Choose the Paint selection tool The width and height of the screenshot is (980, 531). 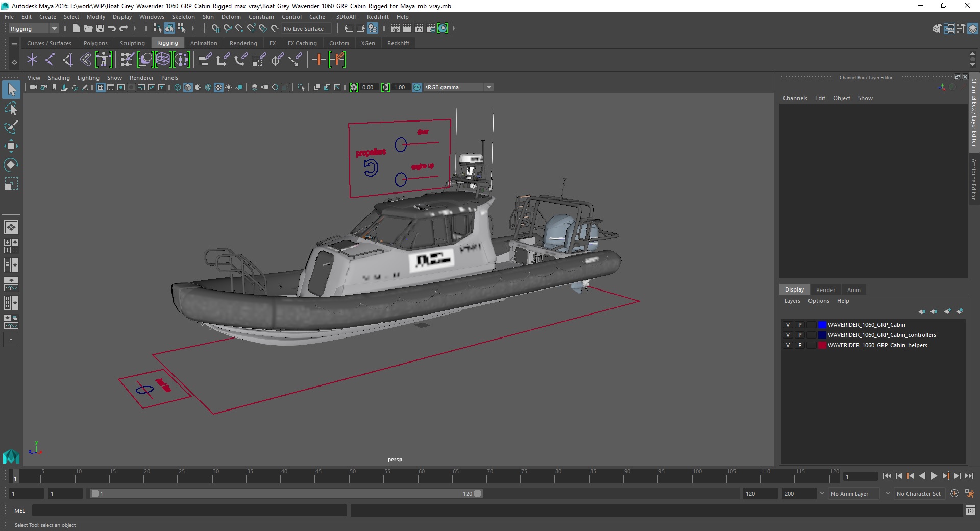tap(11, 127)
